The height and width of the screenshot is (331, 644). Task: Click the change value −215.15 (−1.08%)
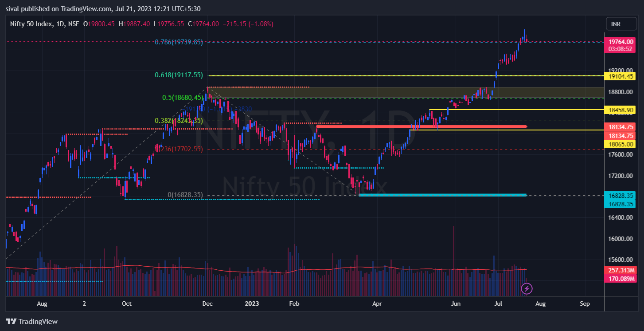click(248, 24)
